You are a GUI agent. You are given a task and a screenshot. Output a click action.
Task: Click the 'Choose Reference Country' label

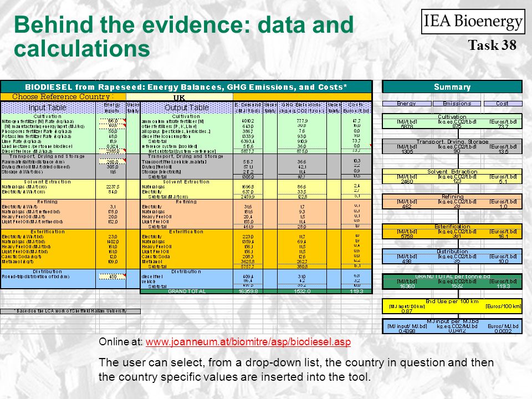pyautogui.click(x=63, y=96)
